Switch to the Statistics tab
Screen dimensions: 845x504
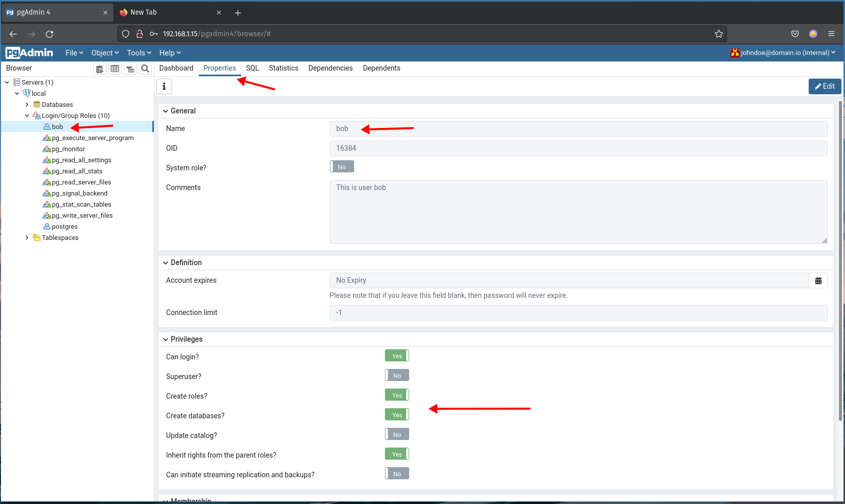pyautogui.click(x=284, y=68)
